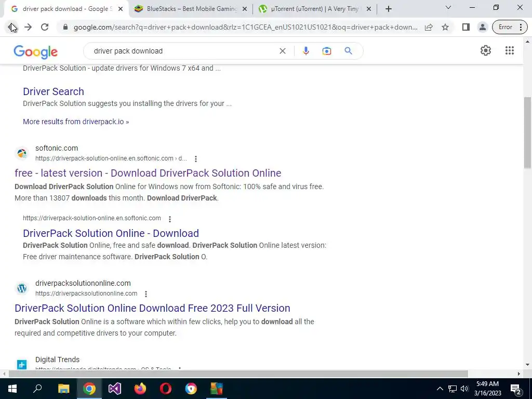Open the volume control in tray
This screenshot has height=399, width=532.
464,389
